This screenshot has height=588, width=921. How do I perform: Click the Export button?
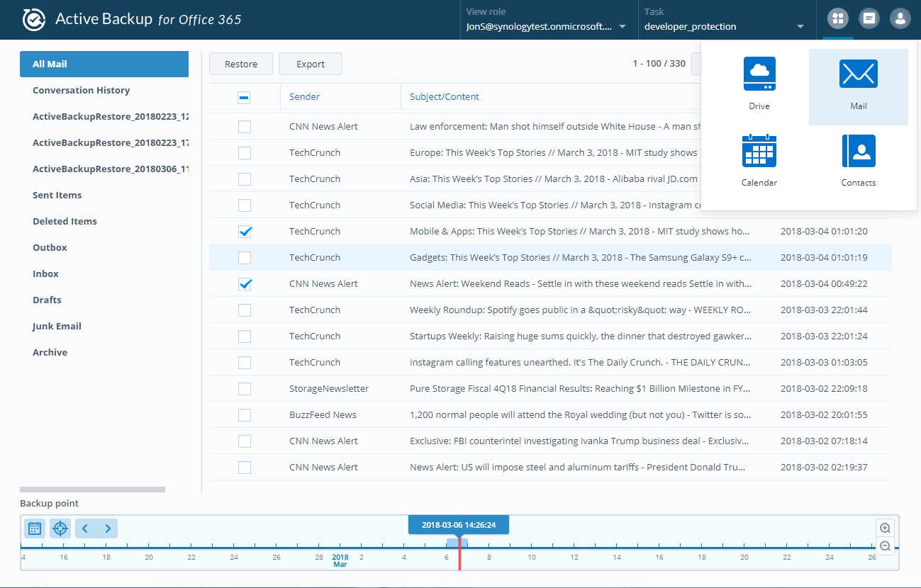[310, 63]
